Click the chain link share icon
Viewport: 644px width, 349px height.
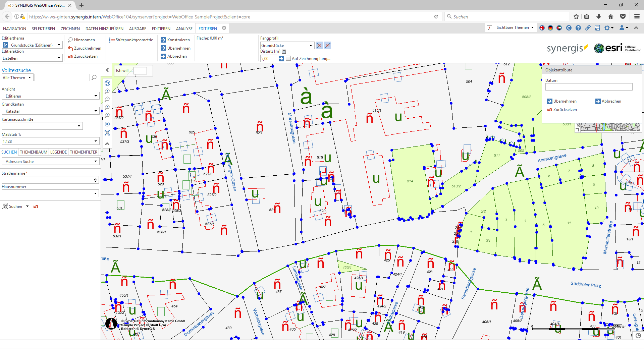tap(588, 28)
